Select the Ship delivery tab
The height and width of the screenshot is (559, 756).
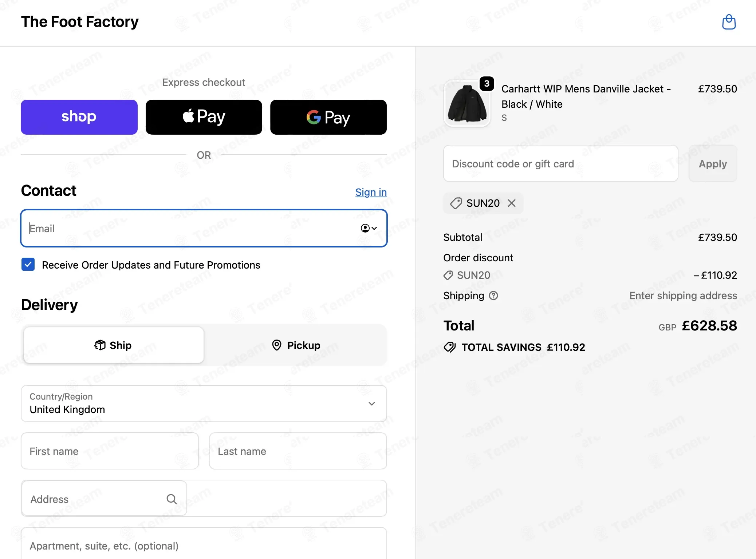coord(114,345)
